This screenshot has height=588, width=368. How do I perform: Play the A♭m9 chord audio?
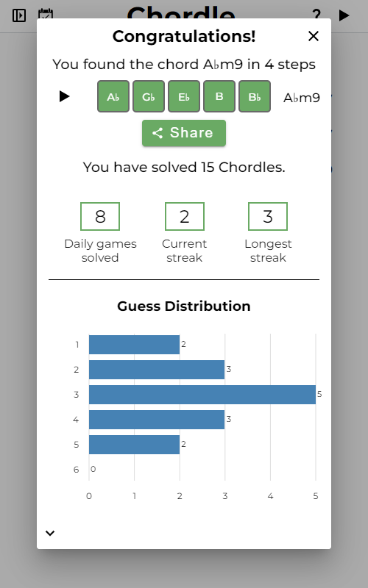click(64, 96)
